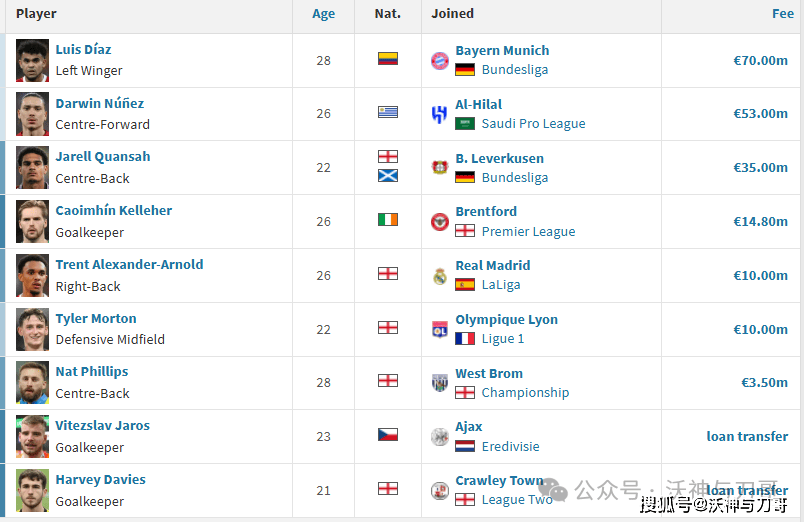Viewport: 804px width, 522px height.
Task: Open Trent Alexander-Arnold's player link
Action: (129, 264)
